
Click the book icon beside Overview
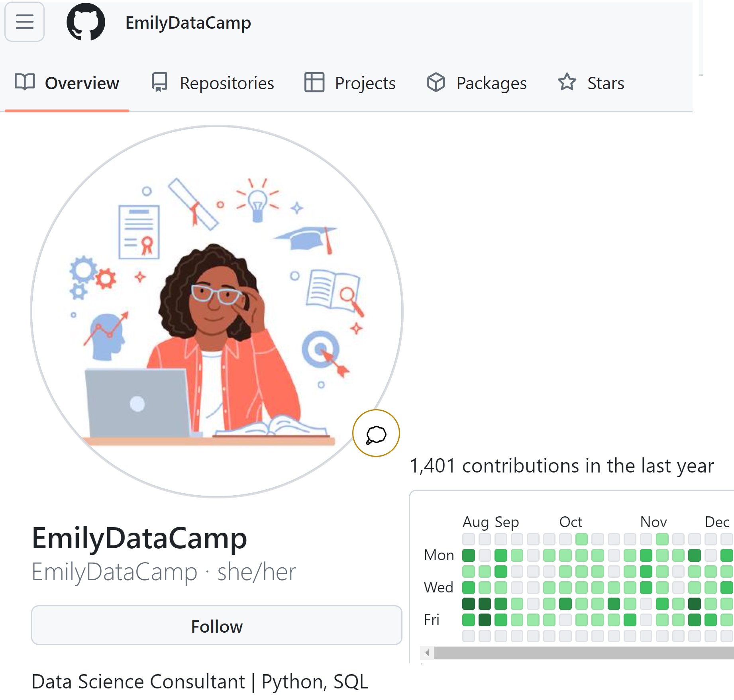tap(24, 83)
